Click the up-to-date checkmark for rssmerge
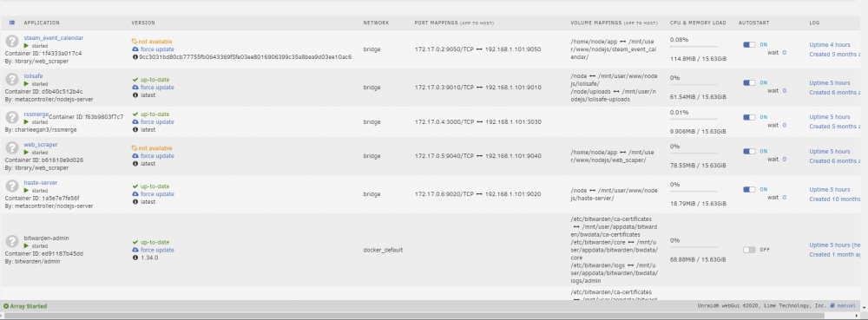 click(x=135, y=114)
